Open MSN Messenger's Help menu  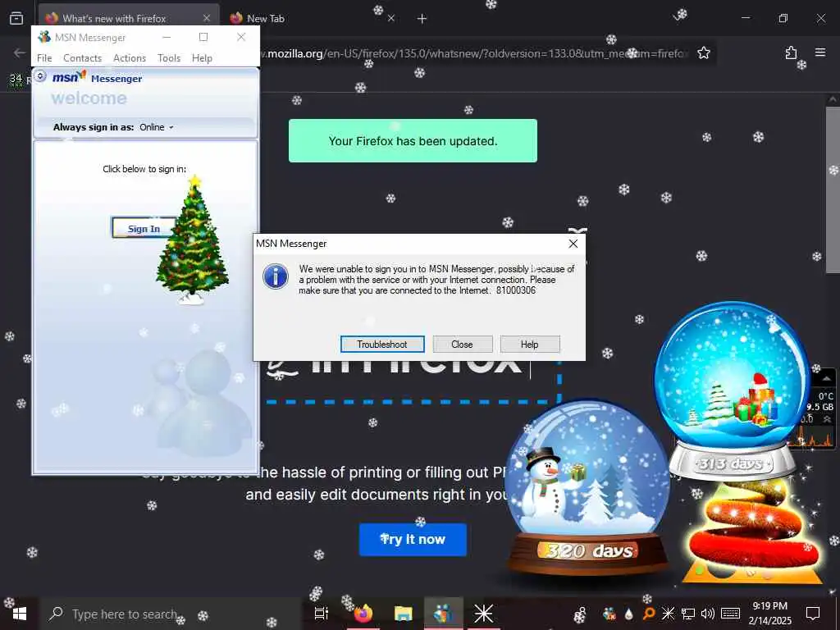[202, 58]
